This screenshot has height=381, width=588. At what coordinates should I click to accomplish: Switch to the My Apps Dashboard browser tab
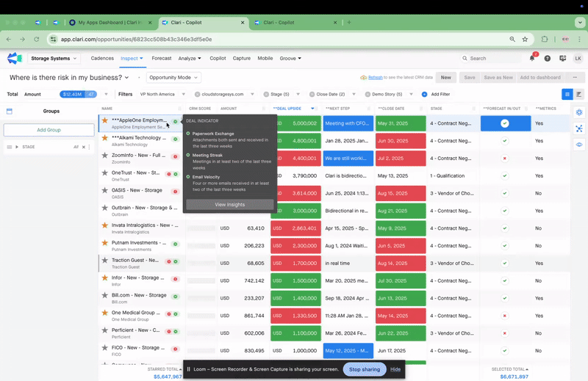coord(110,23)
